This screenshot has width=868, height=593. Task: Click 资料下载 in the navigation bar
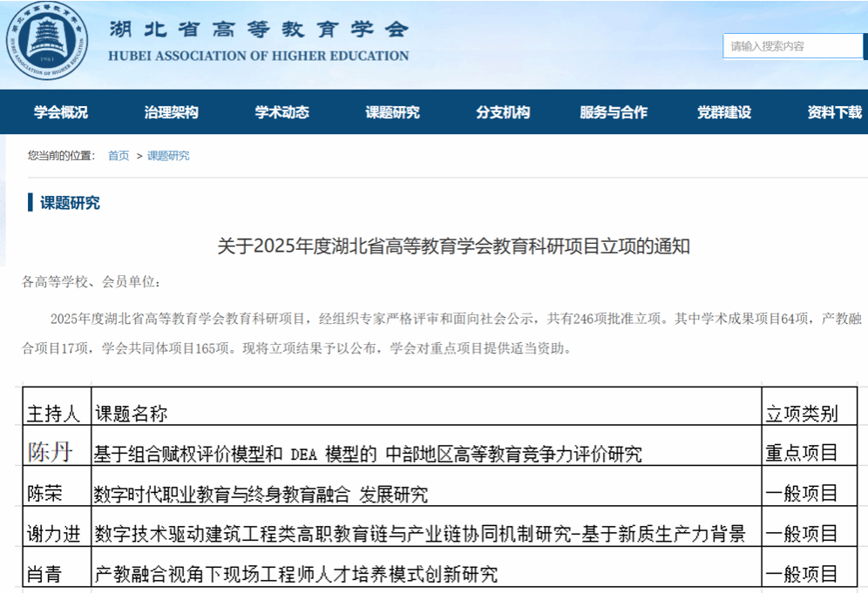834,112
